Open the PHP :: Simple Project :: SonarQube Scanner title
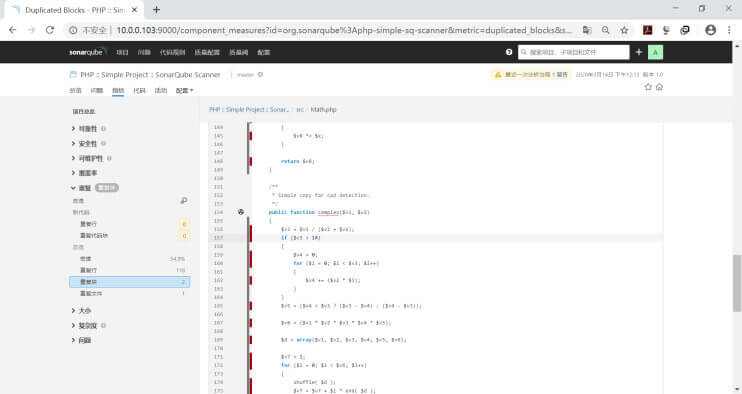Screen dimensions: 742x394 (150, 75)
